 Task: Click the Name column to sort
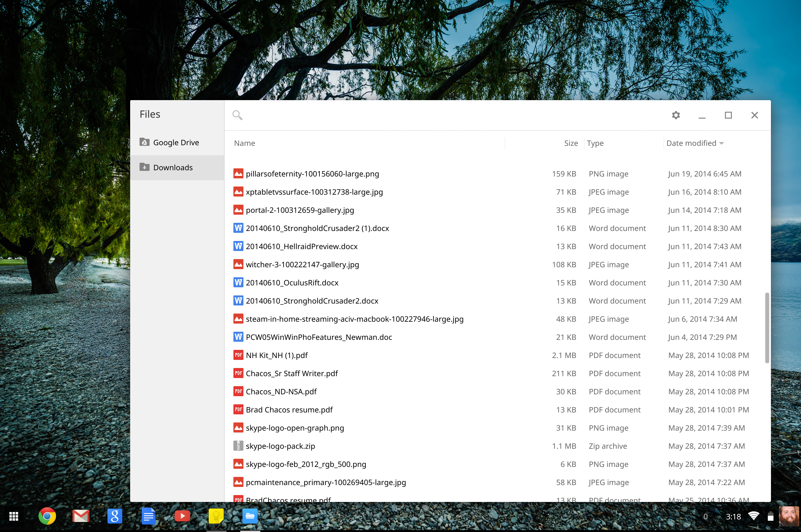click(x=244, y=142)
